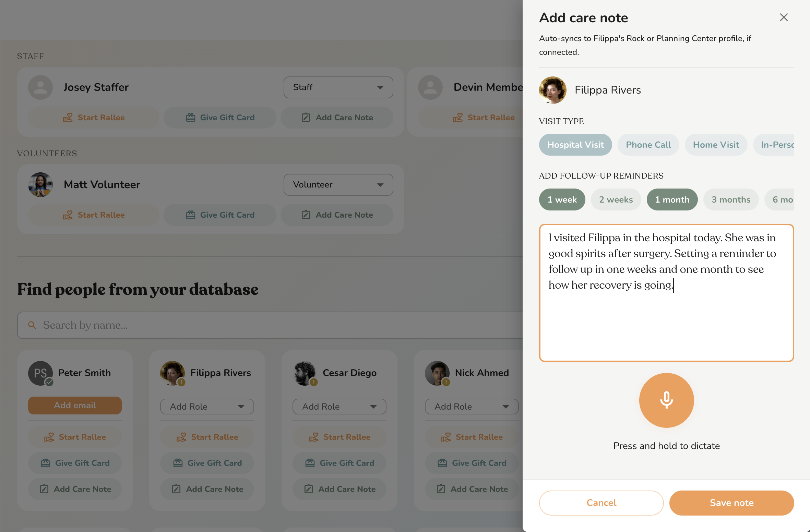Start Rallee for Matt Volunteer
Screen dimensions: 810x532
[x=94, y=215]
